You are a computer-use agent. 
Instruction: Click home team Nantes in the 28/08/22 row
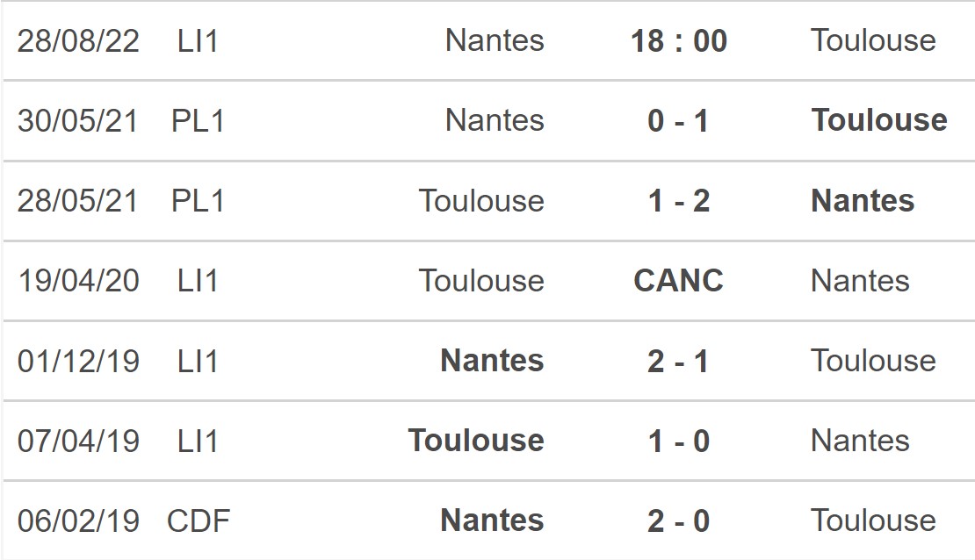point(495,41)
